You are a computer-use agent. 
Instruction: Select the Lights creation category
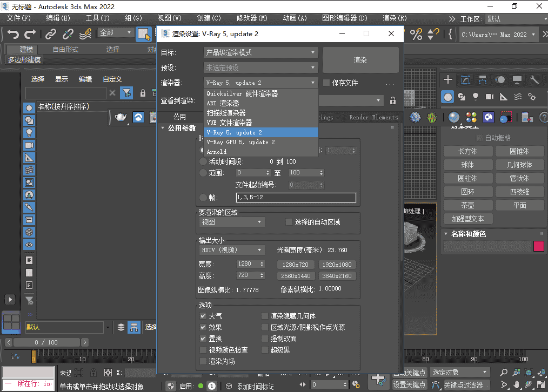tap(476, 97)
